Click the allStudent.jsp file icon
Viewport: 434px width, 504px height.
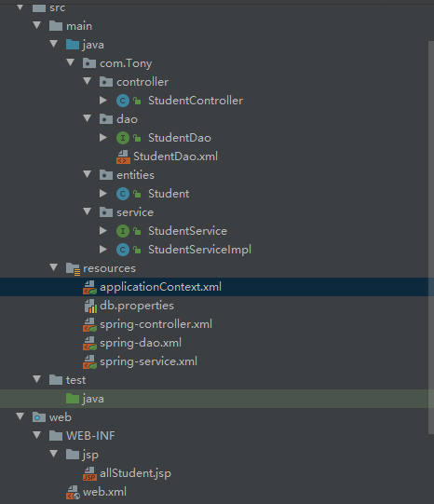(x=90, y=473)
